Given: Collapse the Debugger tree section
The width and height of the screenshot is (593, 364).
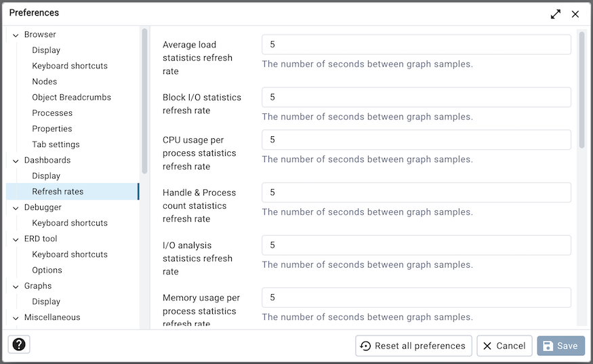Looking at the screenshot, I should 16,208.
